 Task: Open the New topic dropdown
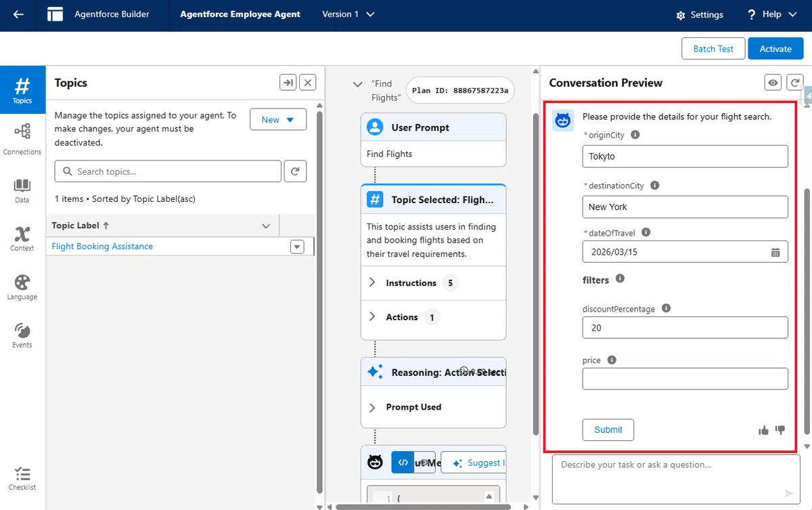[278, 119]
